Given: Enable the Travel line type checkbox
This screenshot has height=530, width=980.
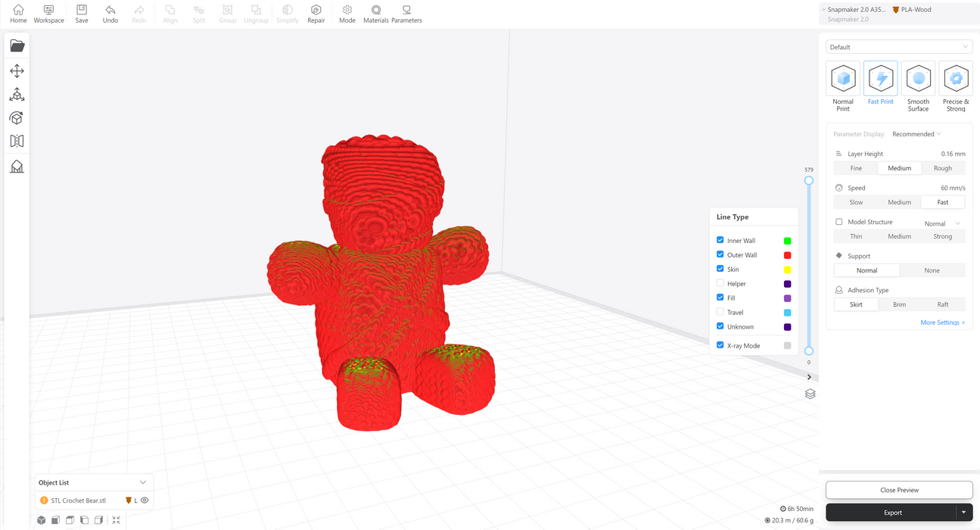Looking at the screenshot, I should (720, 312).
